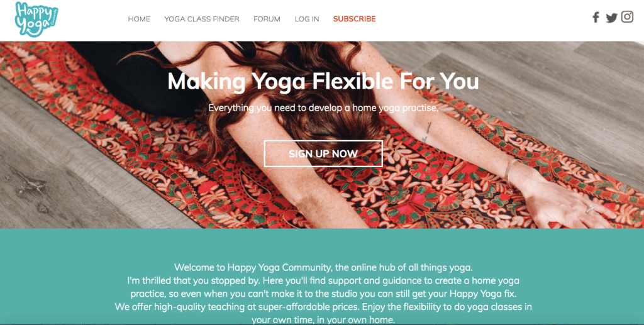Click the Everything you need subtitle text
This screenshot has width=644, height=325.
[323, 108]
